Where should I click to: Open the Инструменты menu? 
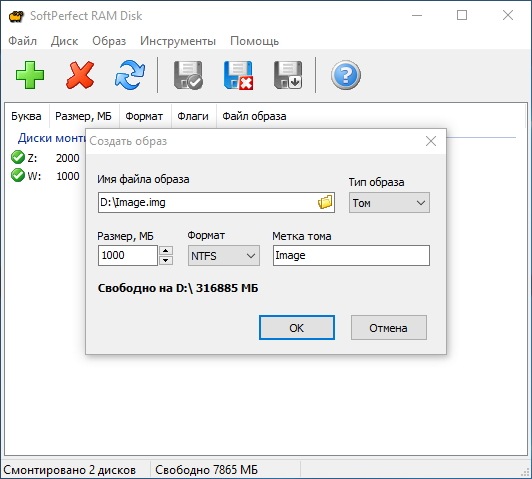[178, 41]
